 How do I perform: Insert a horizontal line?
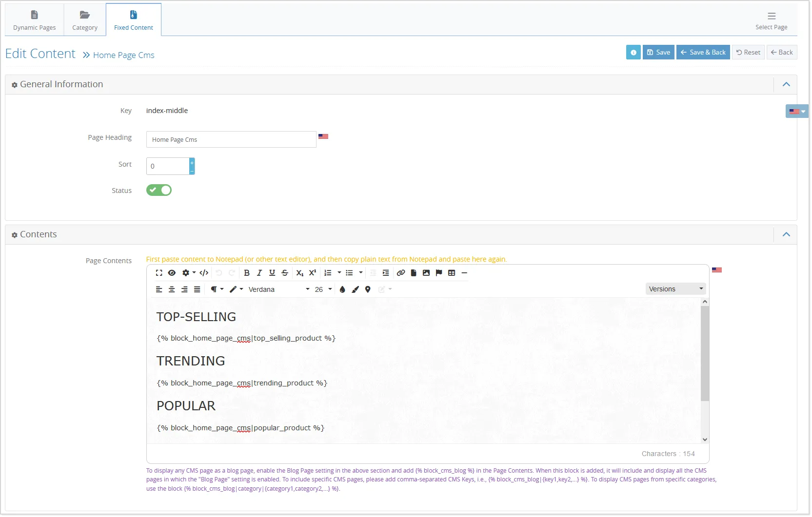tap(464, 273)
